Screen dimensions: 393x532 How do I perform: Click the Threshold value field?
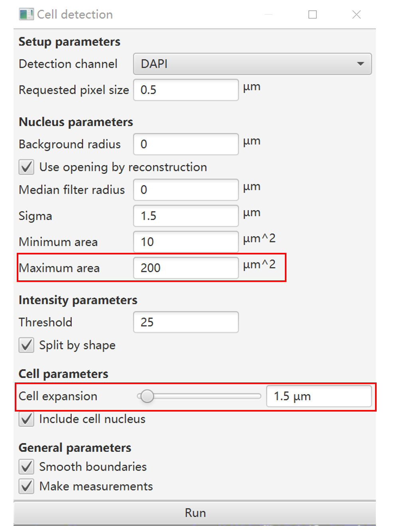pos(186,322)
